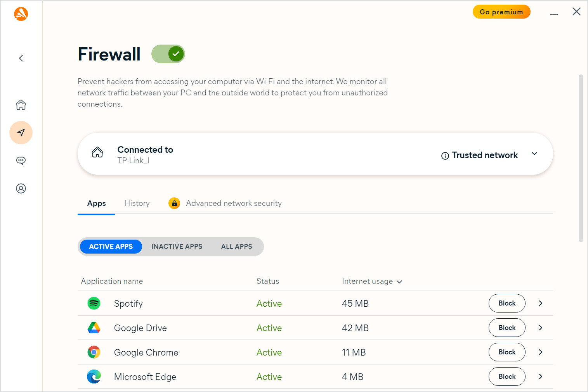Click the Google Drive app icon
This screenshot has width=588, height=392.
94,328
